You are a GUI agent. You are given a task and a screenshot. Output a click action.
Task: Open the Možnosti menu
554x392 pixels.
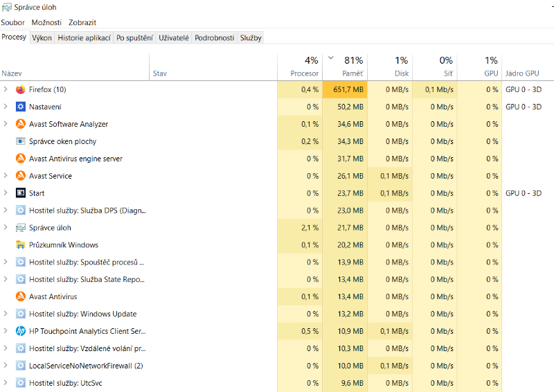46,23
